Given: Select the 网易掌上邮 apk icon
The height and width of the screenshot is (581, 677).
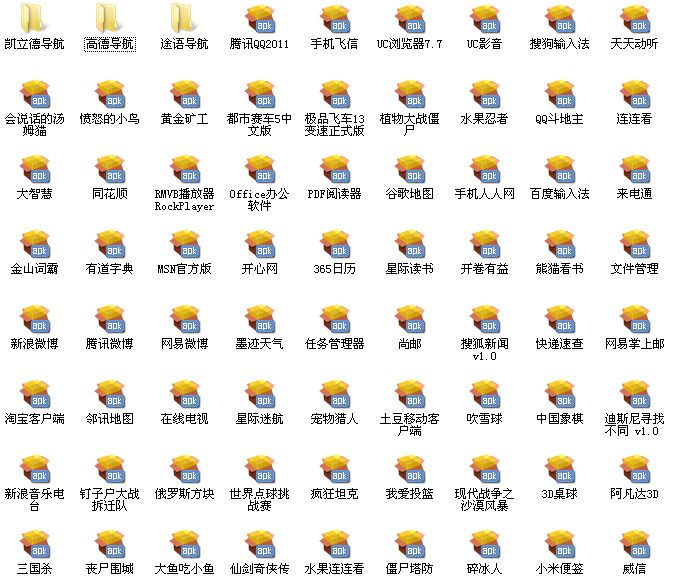Looking at the screenshot, I should click(x=635, y=319).
